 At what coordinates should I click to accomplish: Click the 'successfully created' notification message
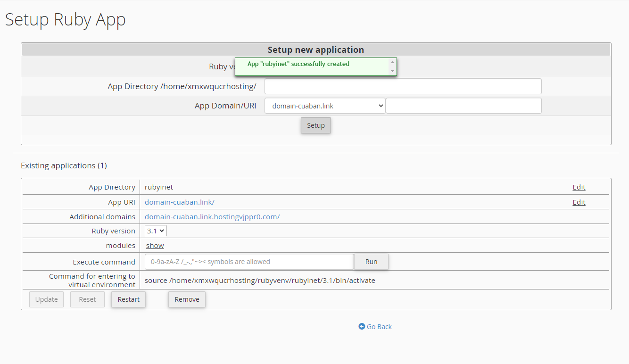[298, 64]
